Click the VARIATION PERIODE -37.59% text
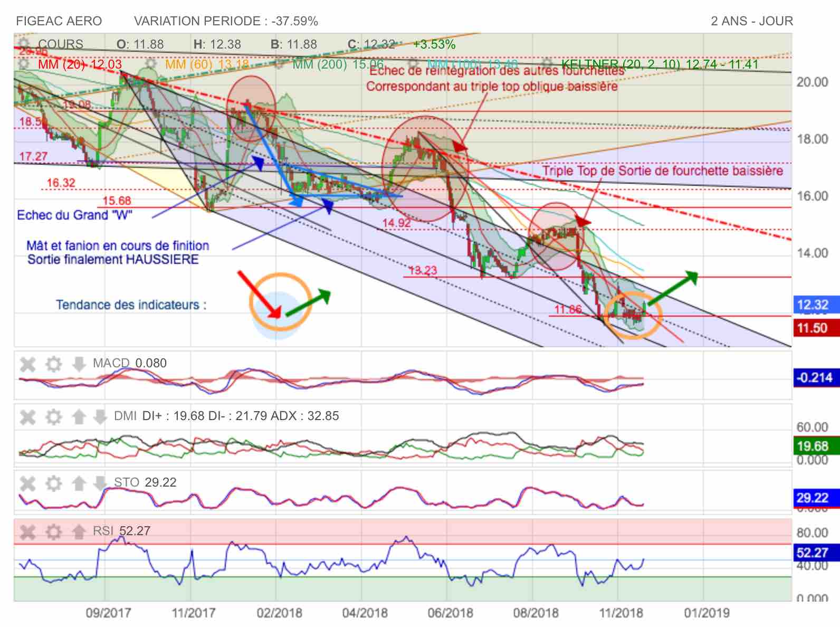The image size is (840, 627). 226,21
